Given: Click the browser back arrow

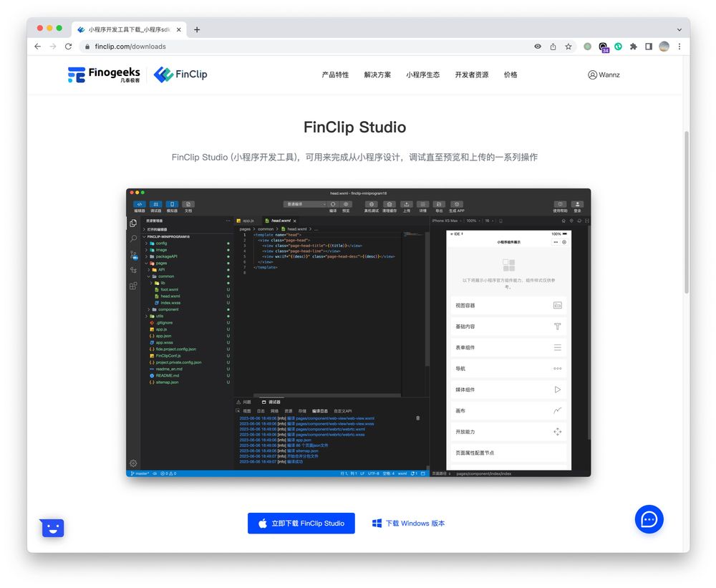Looking at the screenshot, I should pyautogui.click(x=37, y=47).
